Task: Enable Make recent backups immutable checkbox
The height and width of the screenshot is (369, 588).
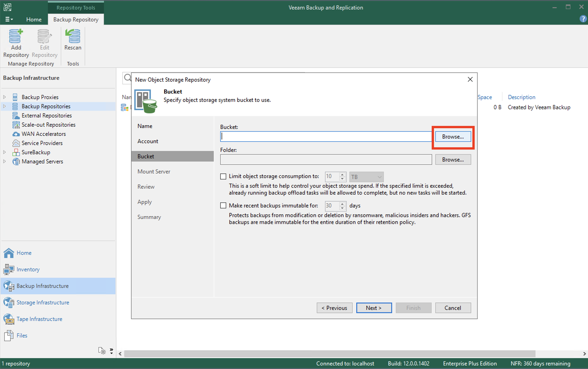Action: tap(223, 206)
